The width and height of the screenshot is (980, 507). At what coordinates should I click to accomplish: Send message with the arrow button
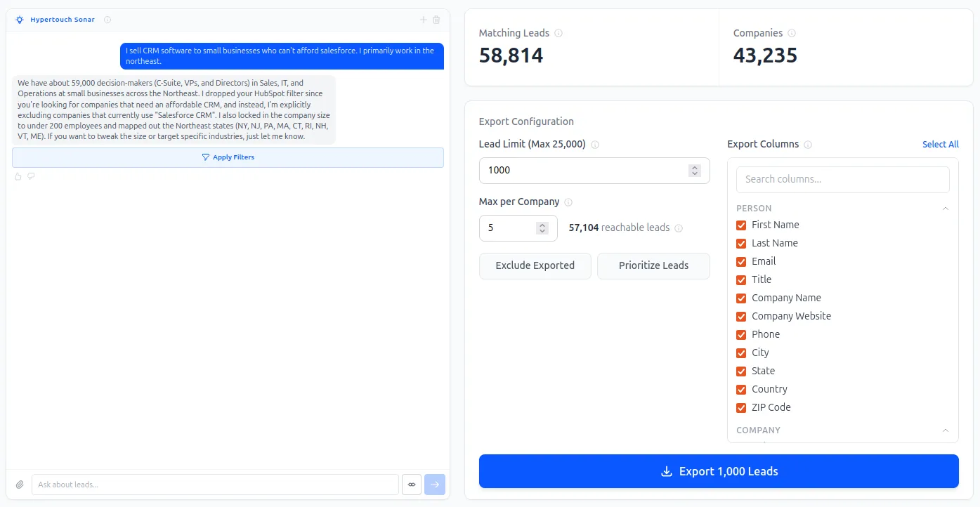(x=435, y=485)
